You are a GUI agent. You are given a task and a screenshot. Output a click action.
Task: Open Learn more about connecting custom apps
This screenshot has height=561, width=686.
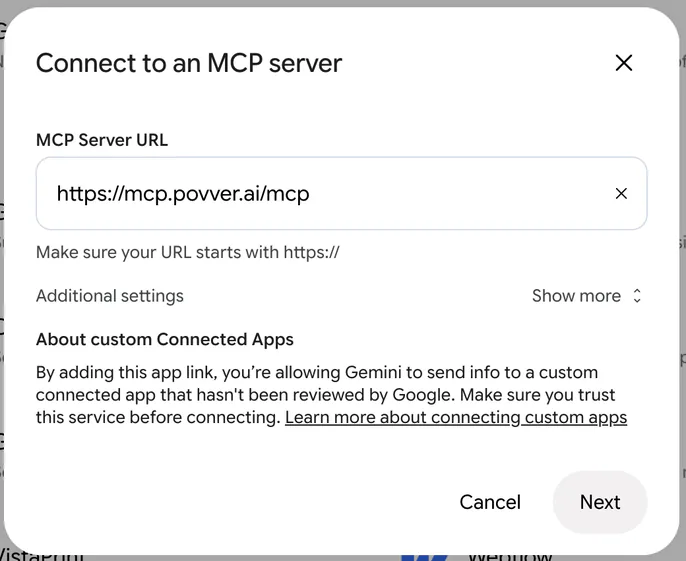(456, 417)
